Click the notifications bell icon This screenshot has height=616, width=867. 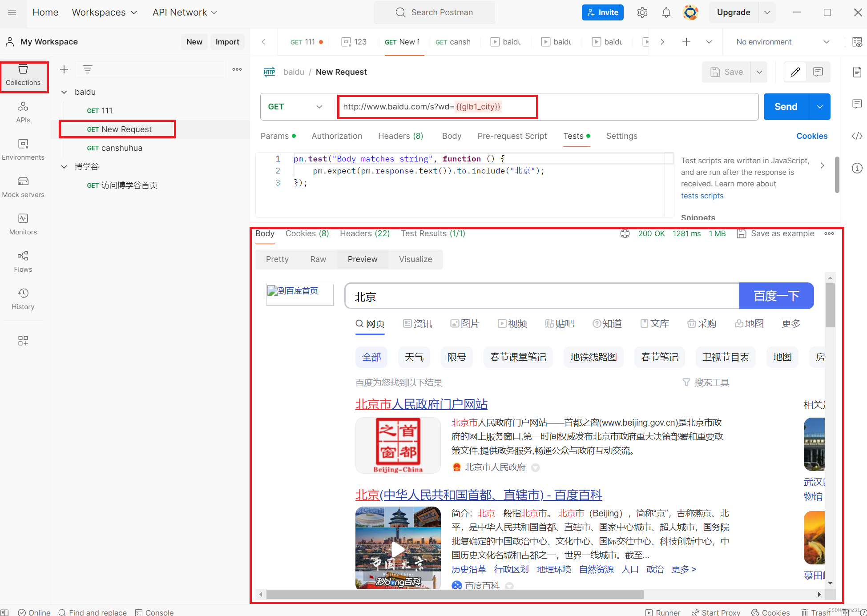point(666,12)
